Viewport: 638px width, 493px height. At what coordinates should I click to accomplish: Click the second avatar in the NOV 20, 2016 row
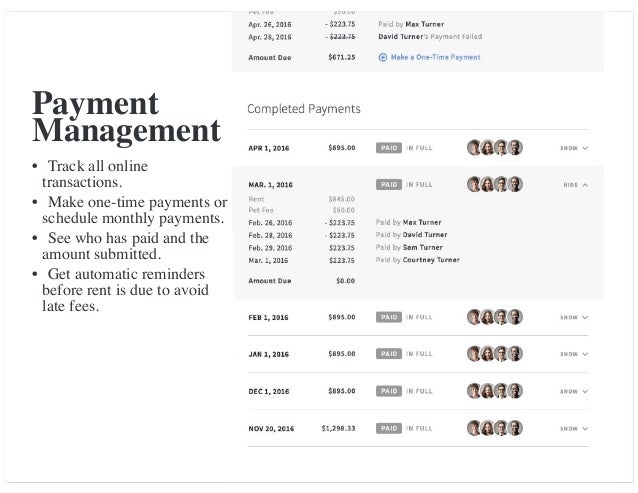tap(487, 428)
